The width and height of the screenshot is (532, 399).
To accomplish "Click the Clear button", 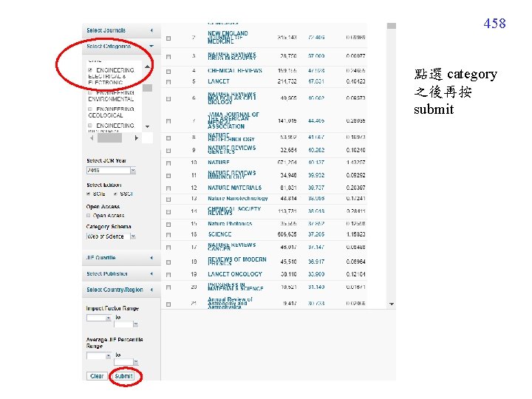I will coord(97,376).
